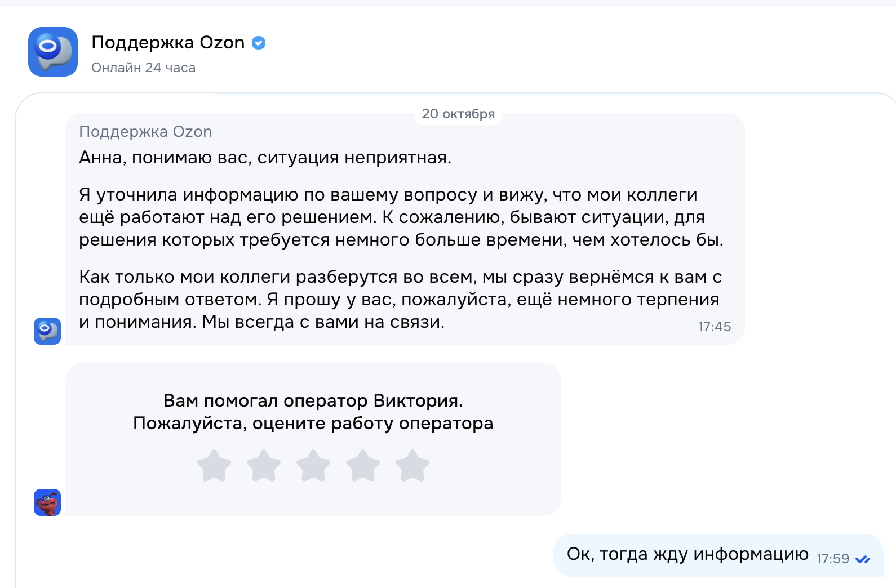Viewport: 896px width, 588px height.
Task: Select the sent message Ок, тогда жду информацию
Action: tap(687, 554)
